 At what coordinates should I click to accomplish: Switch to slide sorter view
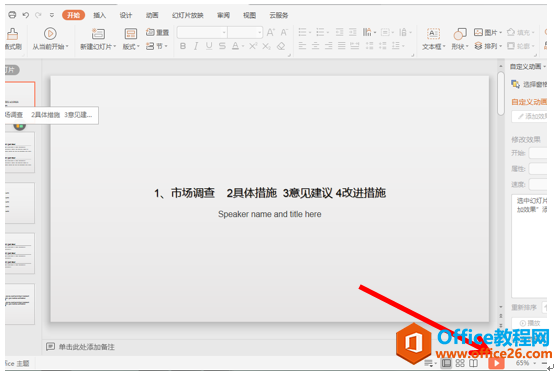point(460,363)
